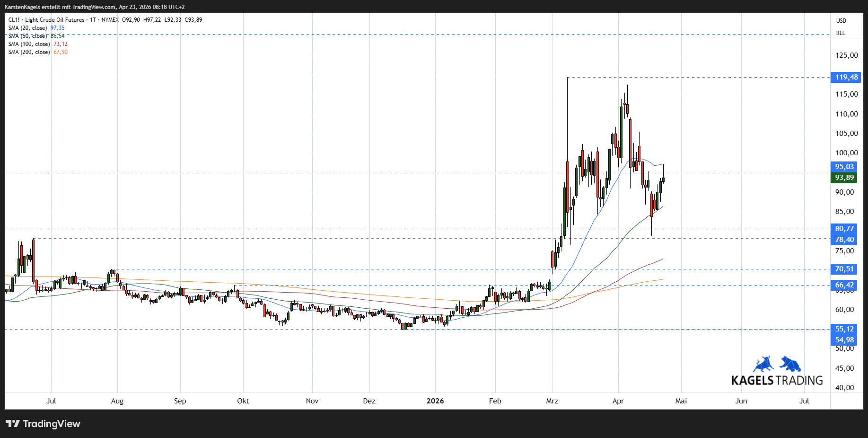Select the SMA (50, close) legend entry
The image size is (868, 438).
tap(27, 36)
